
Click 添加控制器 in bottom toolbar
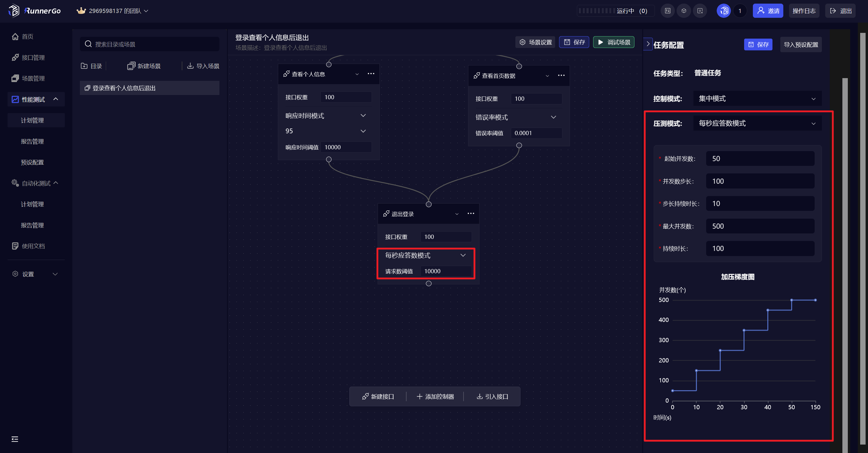[435, 396]
